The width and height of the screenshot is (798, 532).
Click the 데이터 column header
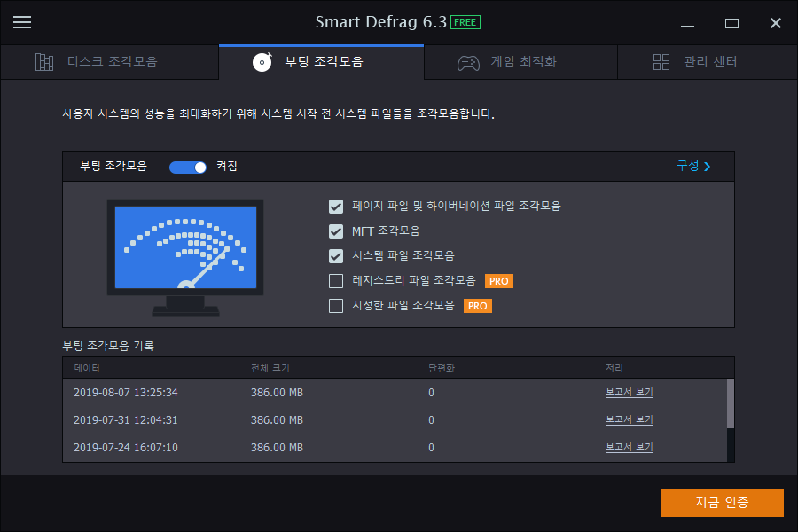(x=87, y=368)
